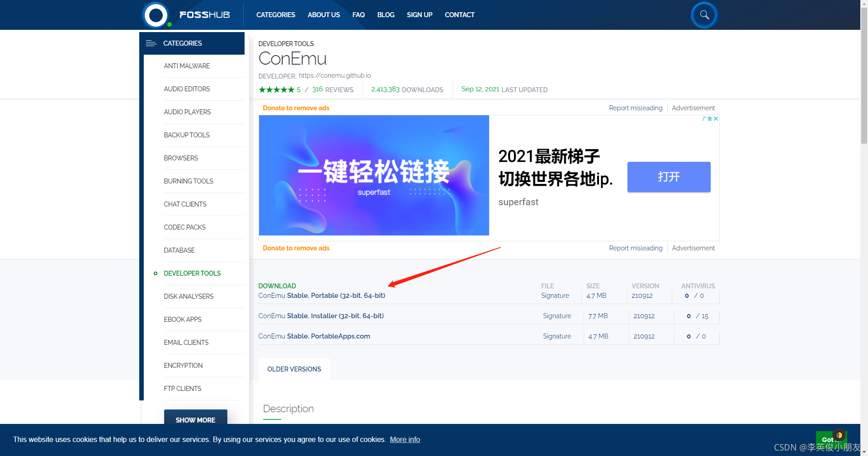Image resolution: width=868 pixels, height=456 pixels.
Task: Select the EMAIL CLIENTS category
Action: pyautogui.click(x=186, y=343)
